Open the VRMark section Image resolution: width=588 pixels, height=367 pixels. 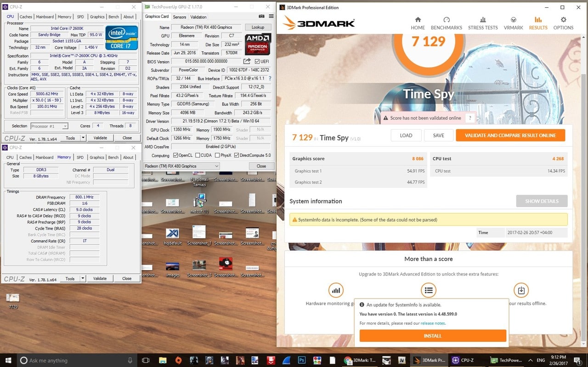tap(513, 23)
